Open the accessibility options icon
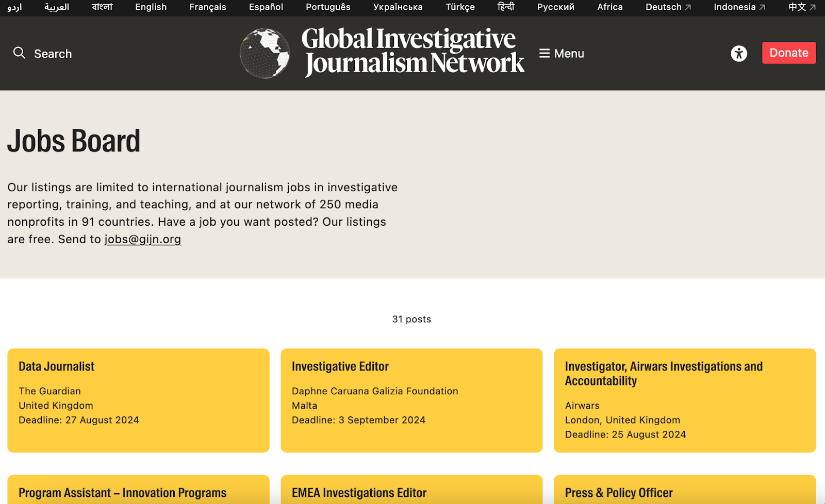The width and height of the screenshot is (825, 504). [739, 53]
